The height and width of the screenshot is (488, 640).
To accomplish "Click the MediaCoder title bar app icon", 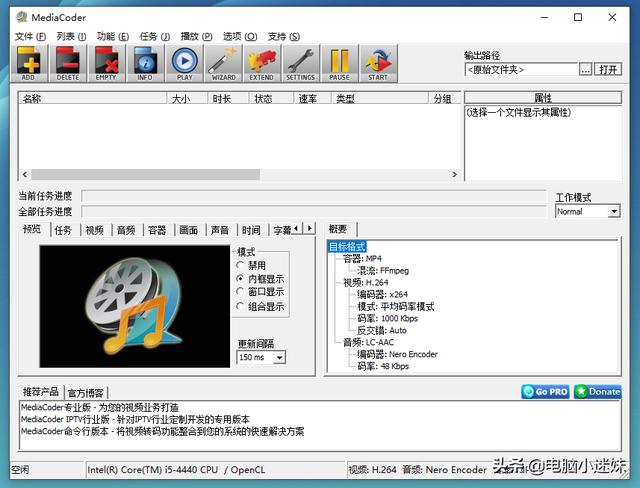I will (x=22, y=17).
